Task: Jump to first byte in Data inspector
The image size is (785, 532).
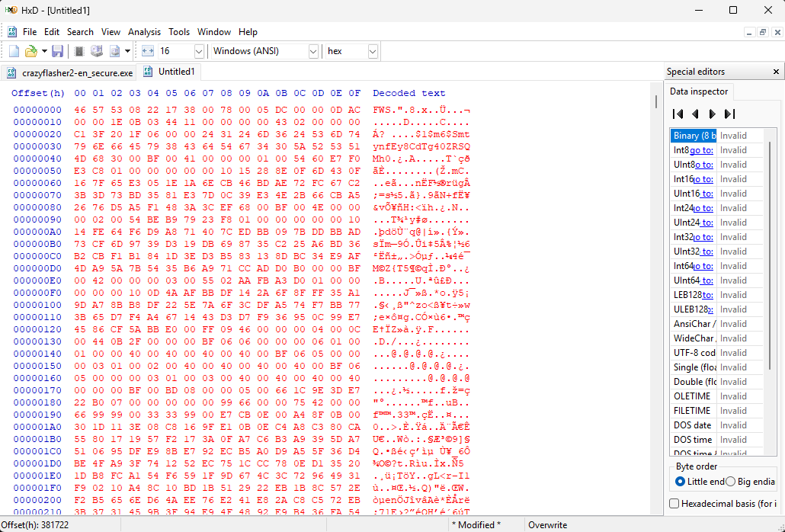Action: [678, 114]
